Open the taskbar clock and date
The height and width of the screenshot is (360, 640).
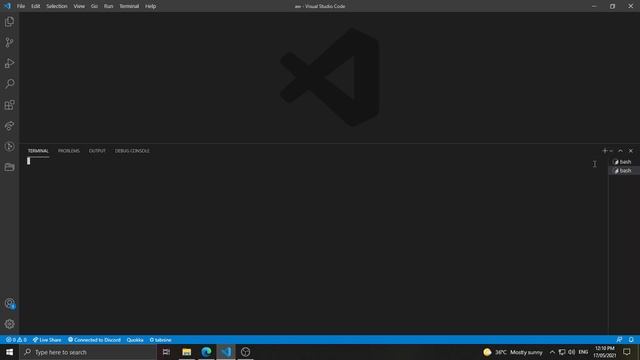(604, 352)
